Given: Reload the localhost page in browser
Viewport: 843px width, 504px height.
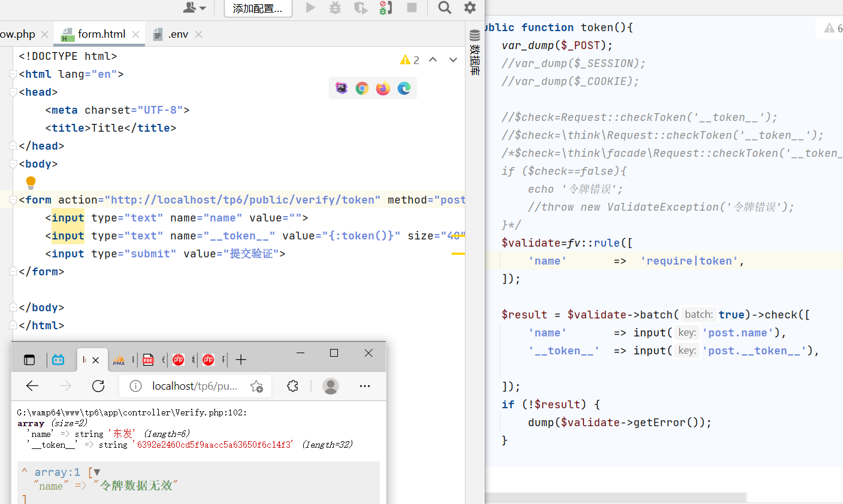Looking at the screenshot, I should [x=98, y=386].
